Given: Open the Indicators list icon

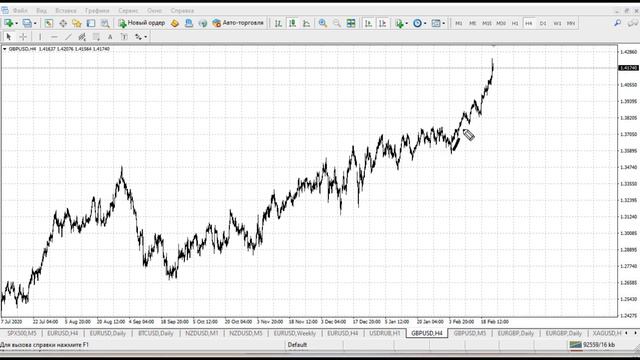Looking at the screenshot, I should (x=399, y=23).
